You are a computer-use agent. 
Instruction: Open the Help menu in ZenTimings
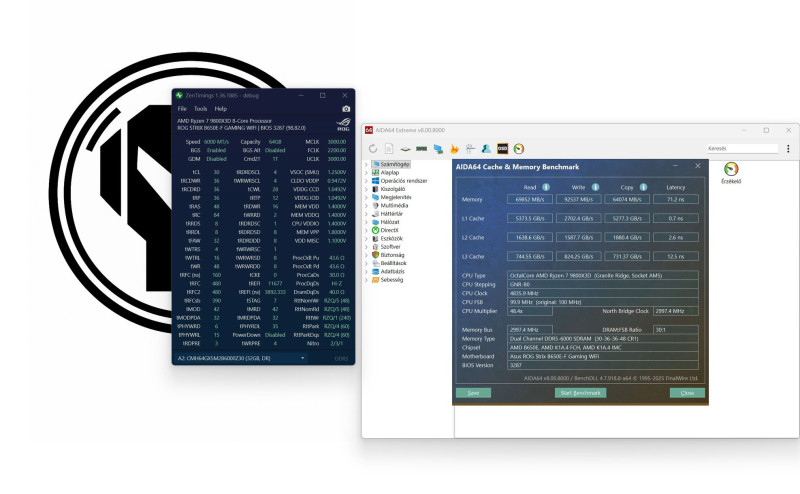(x=220, y=109)
